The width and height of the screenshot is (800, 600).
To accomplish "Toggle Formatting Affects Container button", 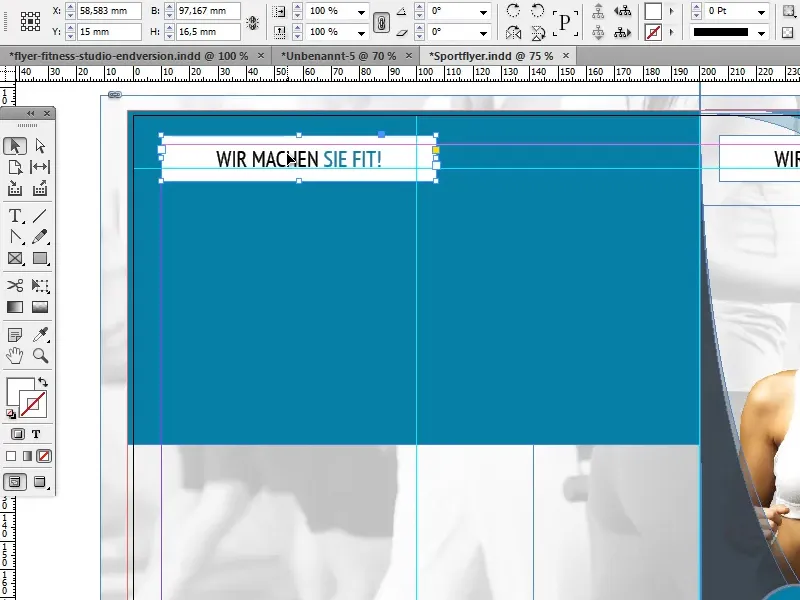I will point(17,434).
